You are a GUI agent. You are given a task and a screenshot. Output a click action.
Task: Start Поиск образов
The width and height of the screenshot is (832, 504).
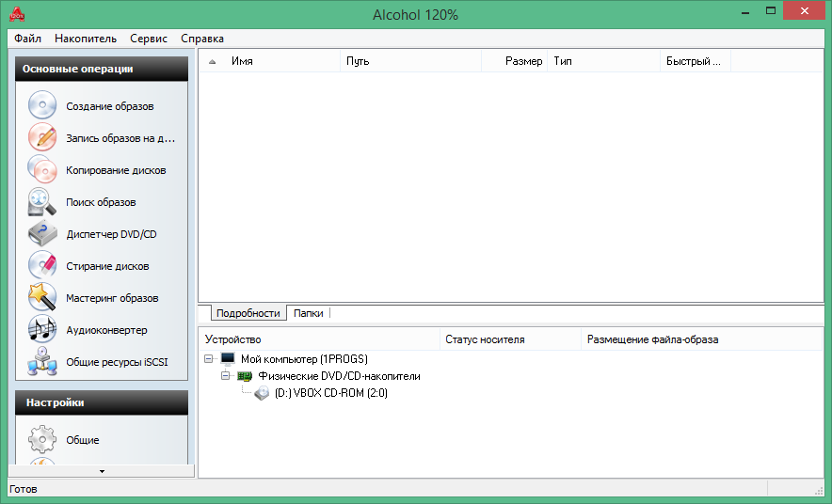click(x=101, y=202)
